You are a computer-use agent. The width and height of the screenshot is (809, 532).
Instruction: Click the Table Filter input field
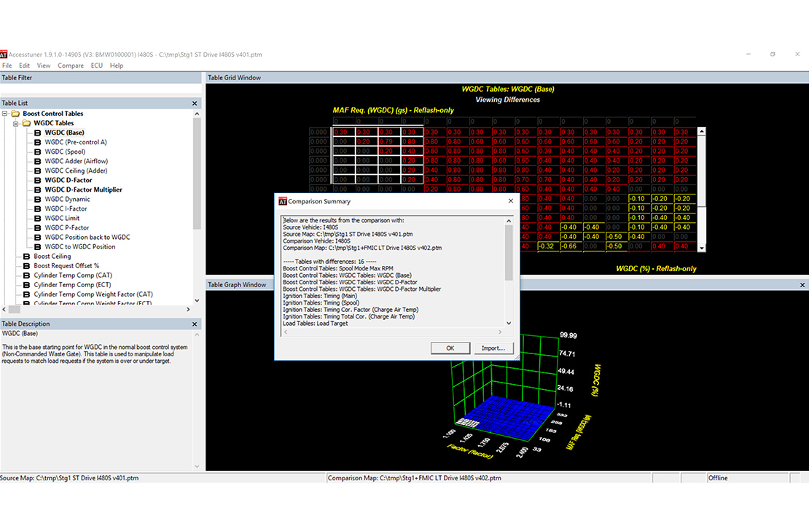(101, 89)
